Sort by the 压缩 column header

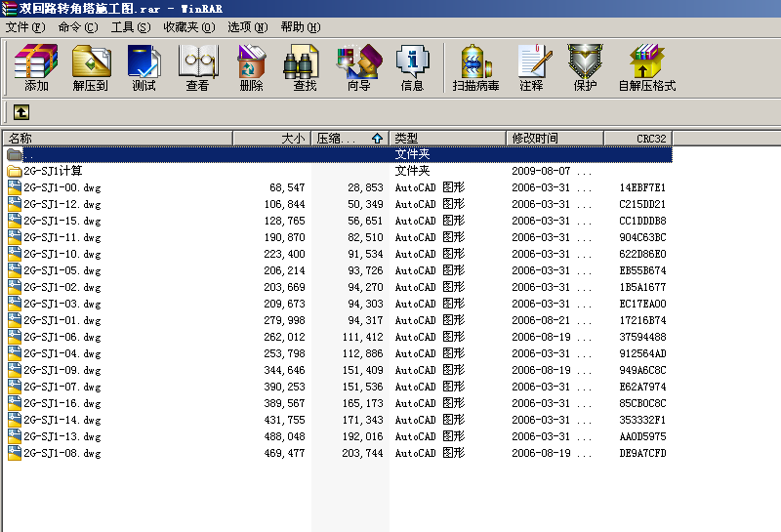coord(350,138)
